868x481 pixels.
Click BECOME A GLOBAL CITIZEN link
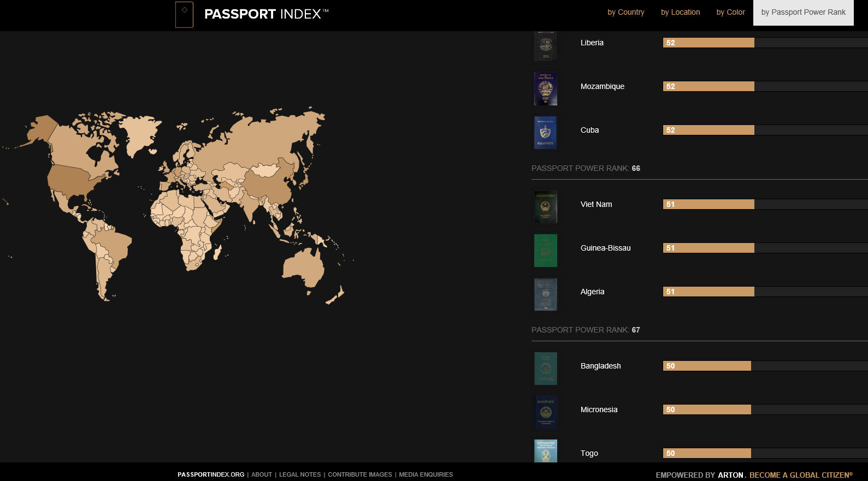(800, 475)
